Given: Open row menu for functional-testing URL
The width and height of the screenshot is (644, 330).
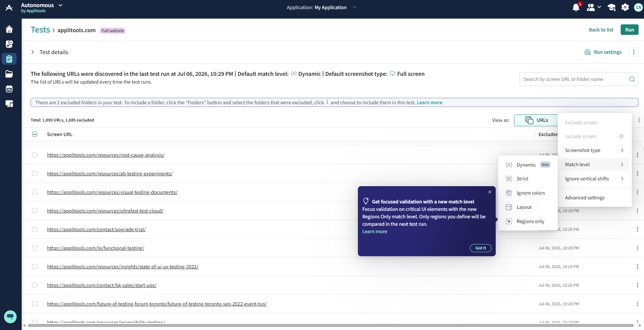Looking at the screenshot, I should pyautogui.click(x=637, y=248).
